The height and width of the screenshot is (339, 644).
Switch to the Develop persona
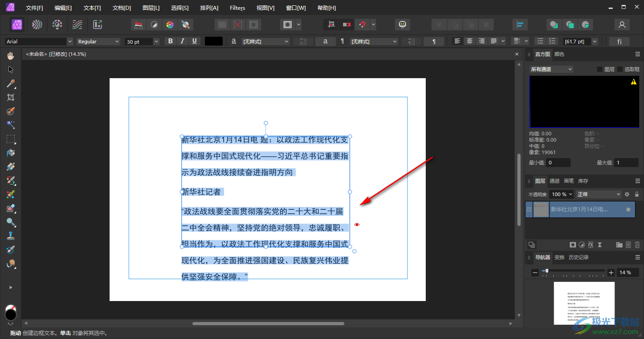coord(57,24)
